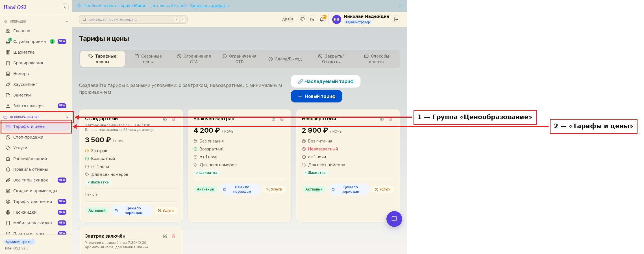Screen dimensions: 644x254
Task: Open Все типы скидок
Action: (36, 180)
